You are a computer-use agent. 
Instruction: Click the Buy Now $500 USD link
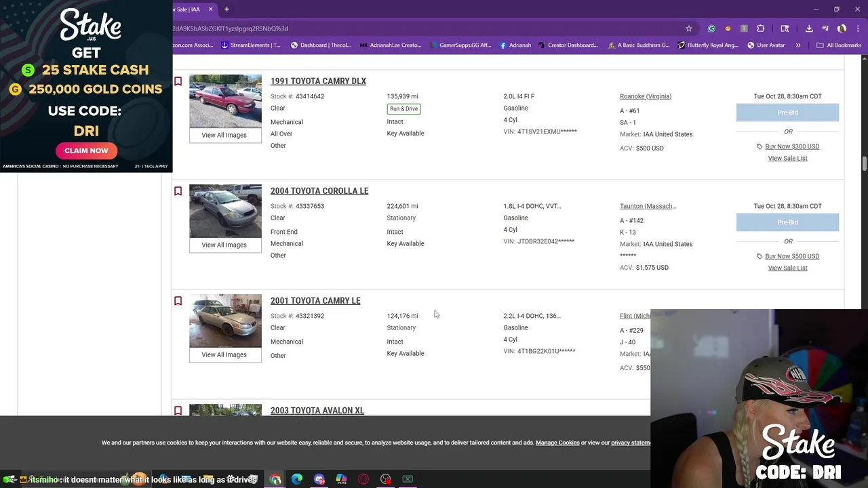tap(788, 256)
